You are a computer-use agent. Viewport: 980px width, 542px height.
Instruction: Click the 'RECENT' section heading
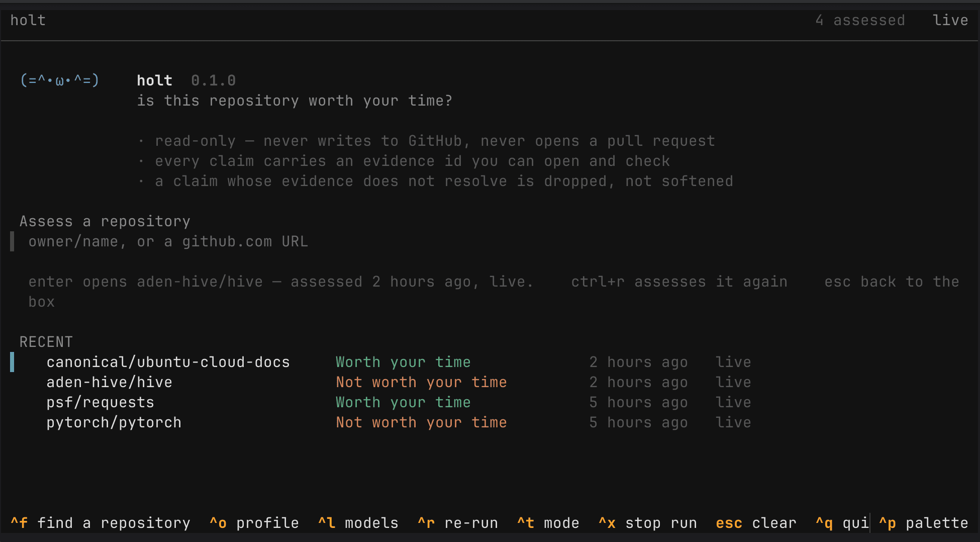point(46,342)
